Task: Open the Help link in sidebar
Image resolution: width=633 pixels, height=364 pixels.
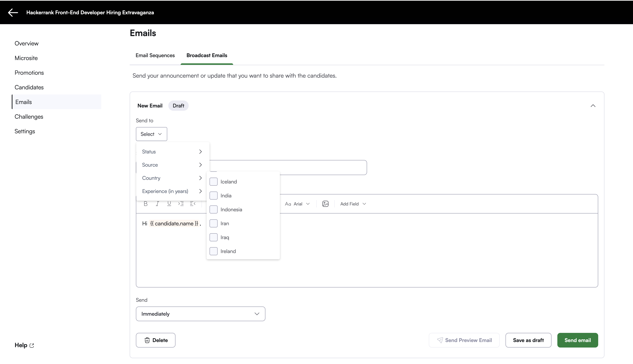Action: [x=24, y=345]
